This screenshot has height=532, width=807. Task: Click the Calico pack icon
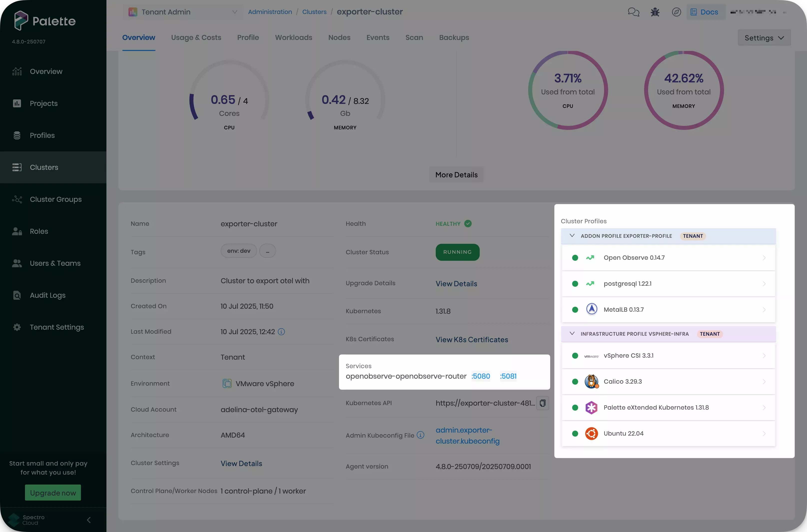591,382
